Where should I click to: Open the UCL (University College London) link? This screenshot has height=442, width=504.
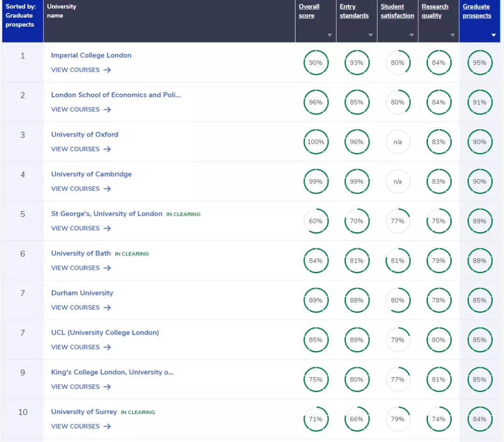(105, 332)
